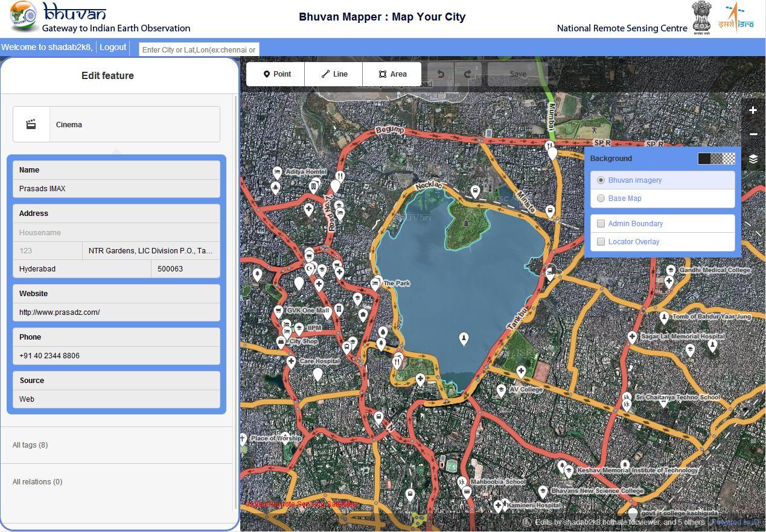766x532 pixels.
Task: Expand the All relations (0) section
Action: pyautogui.click(x=37, y=482)
